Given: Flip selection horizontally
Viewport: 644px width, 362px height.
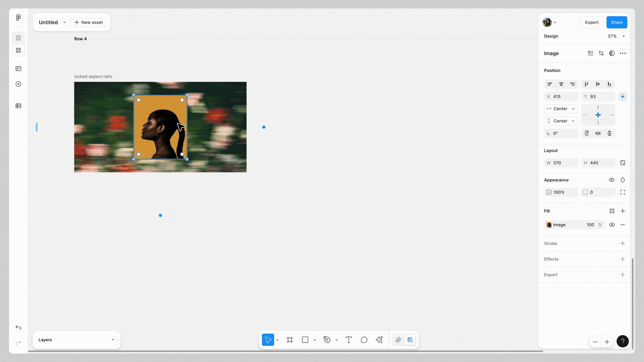Looking at the screenshot, I should pos(598,133).
